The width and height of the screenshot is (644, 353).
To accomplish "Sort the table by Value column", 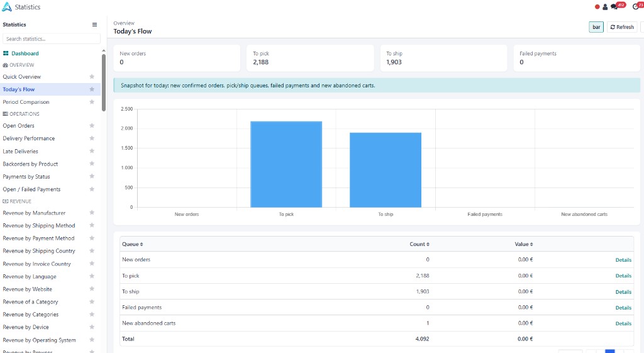I will point(524,244).
